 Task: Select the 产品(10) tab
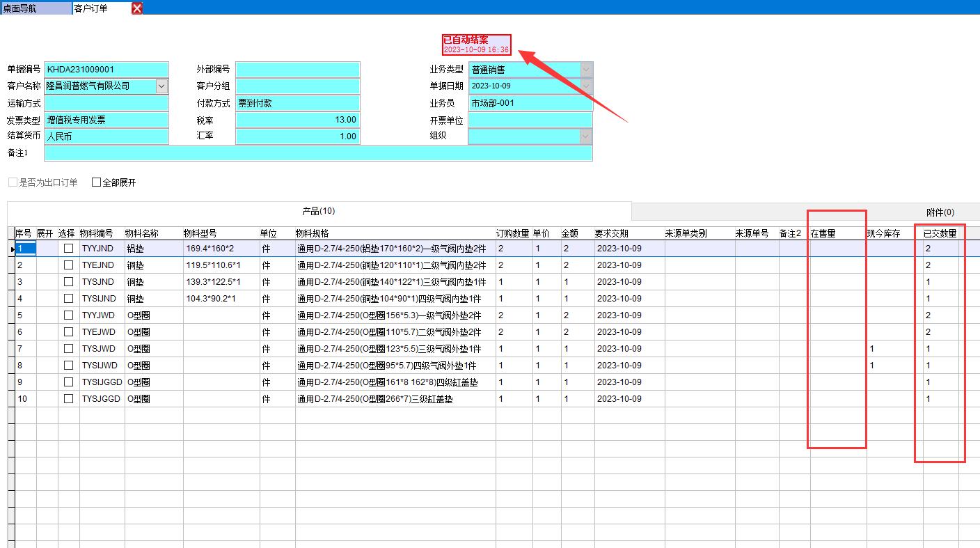coord(319,212)
